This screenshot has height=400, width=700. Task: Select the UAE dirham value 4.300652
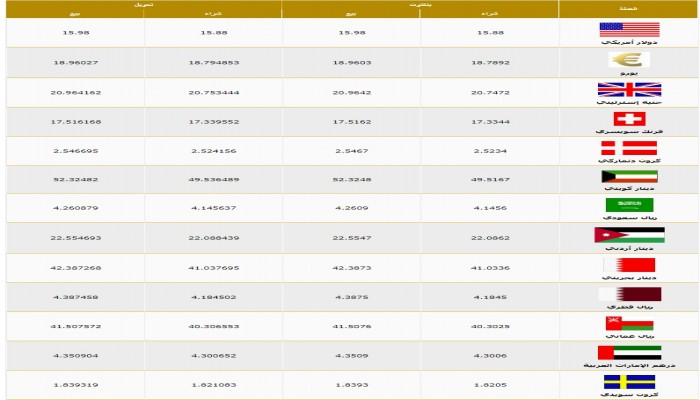click(x=214, y=356)
